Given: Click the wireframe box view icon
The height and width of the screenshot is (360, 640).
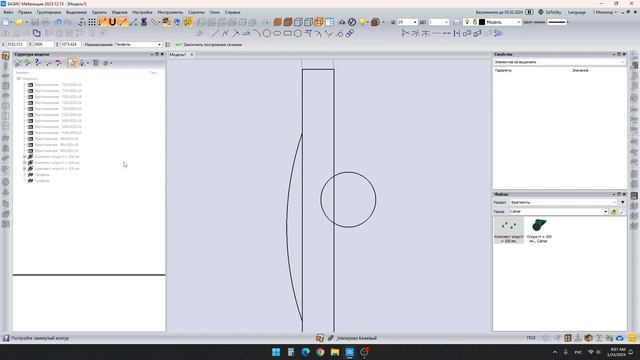Looking at the screenshot, I should point(298,22).
